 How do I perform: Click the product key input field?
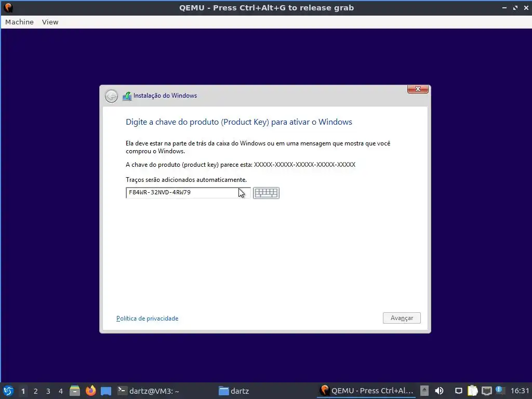point(188,193)
